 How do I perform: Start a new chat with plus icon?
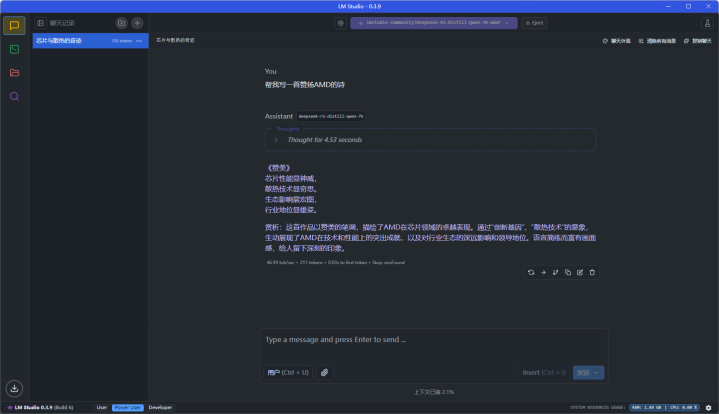(x=137, y=23)
